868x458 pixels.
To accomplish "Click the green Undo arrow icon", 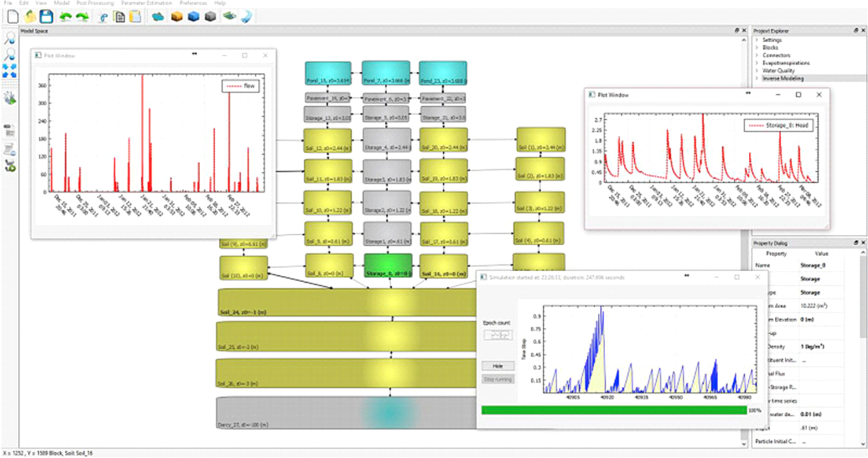I will click(65, 17).
